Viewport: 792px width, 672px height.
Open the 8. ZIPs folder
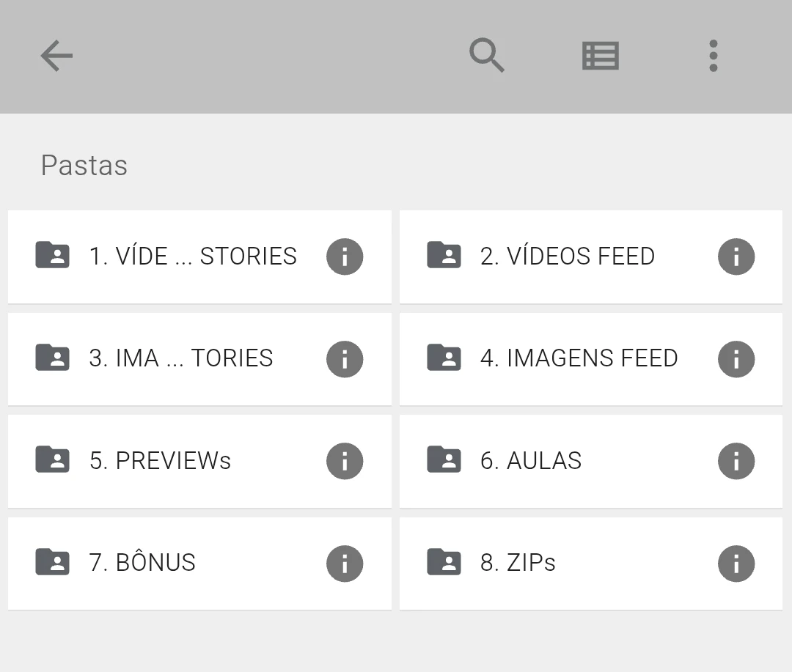(518, 564)
